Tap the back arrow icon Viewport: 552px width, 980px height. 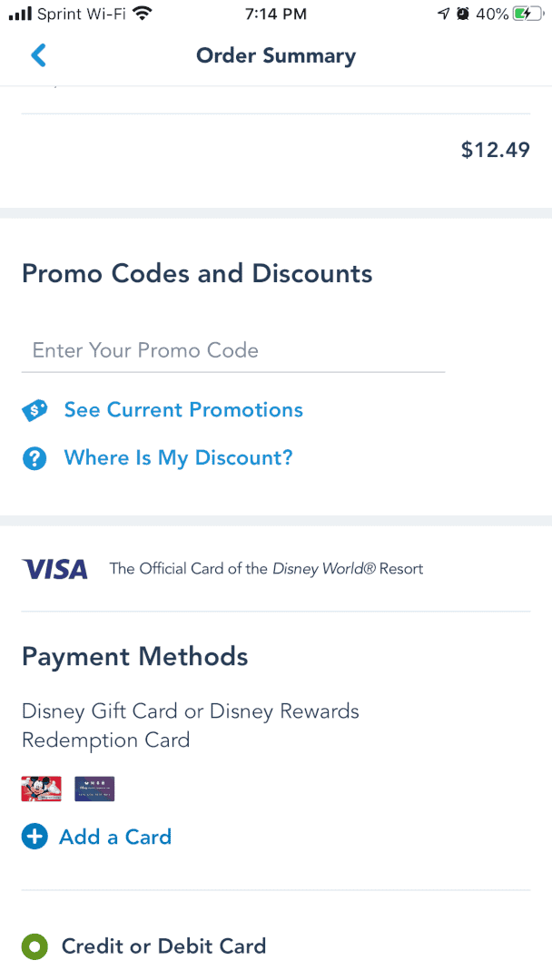(38, 55)
